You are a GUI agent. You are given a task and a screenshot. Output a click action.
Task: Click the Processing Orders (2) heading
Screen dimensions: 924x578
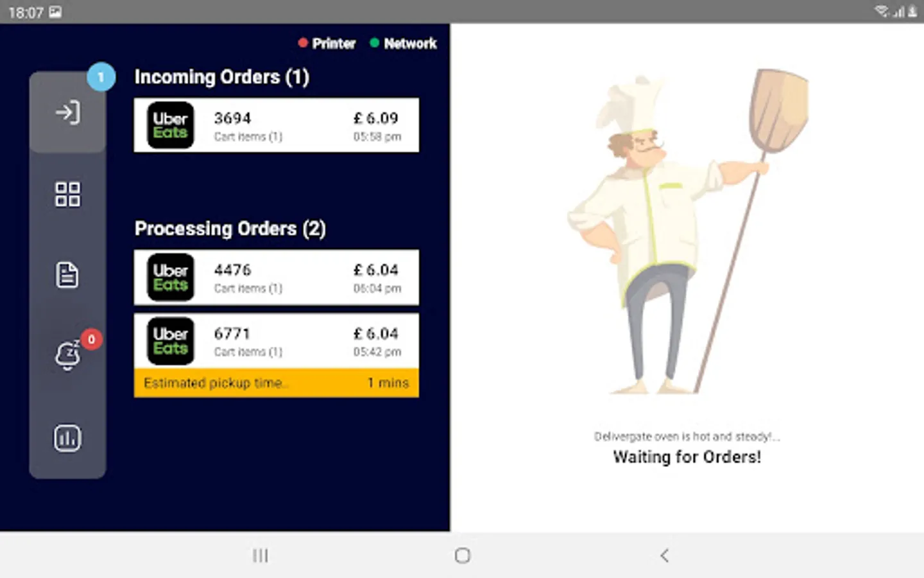[x=230, y=229]
